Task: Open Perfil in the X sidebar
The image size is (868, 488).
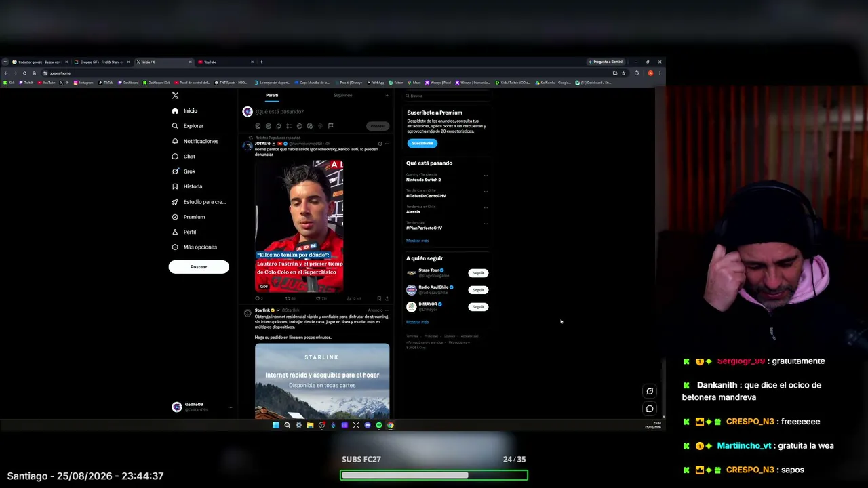Action: coord(184,232)
